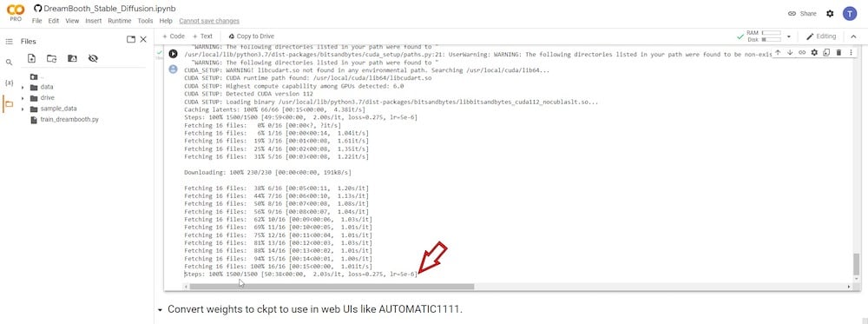Mount Google Drive from the Files toolbar
868x324 pixels.
click(72, 58)
